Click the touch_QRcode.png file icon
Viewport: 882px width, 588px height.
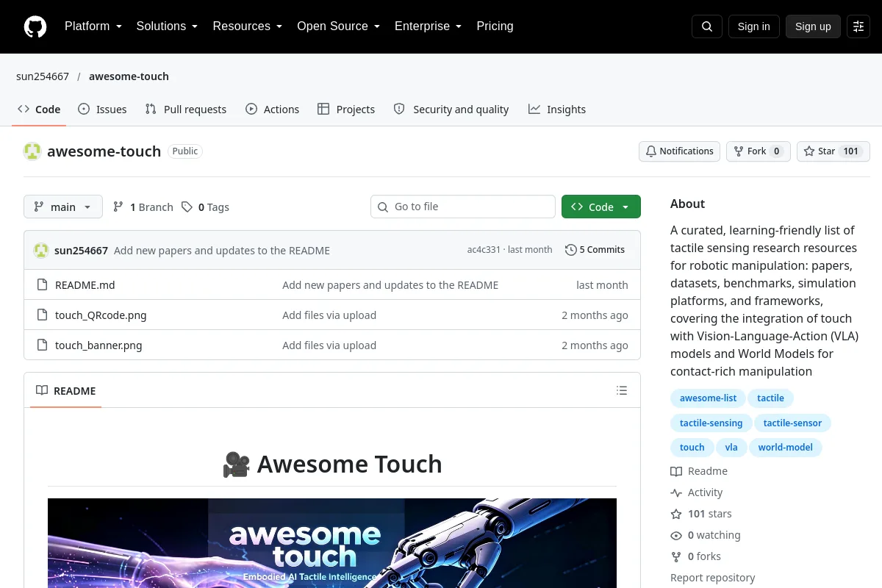(x=43, y=315)
